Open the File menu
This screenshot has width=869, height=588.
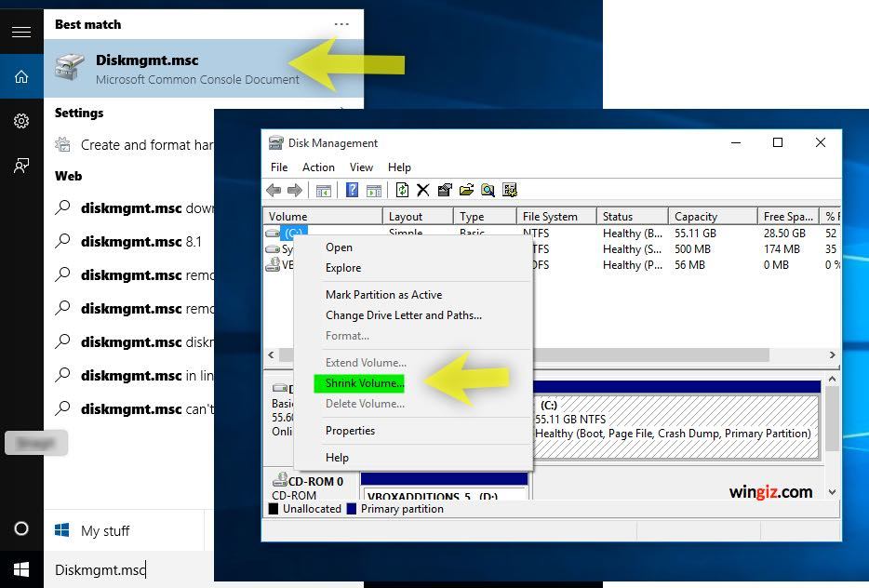click(279, 167)
